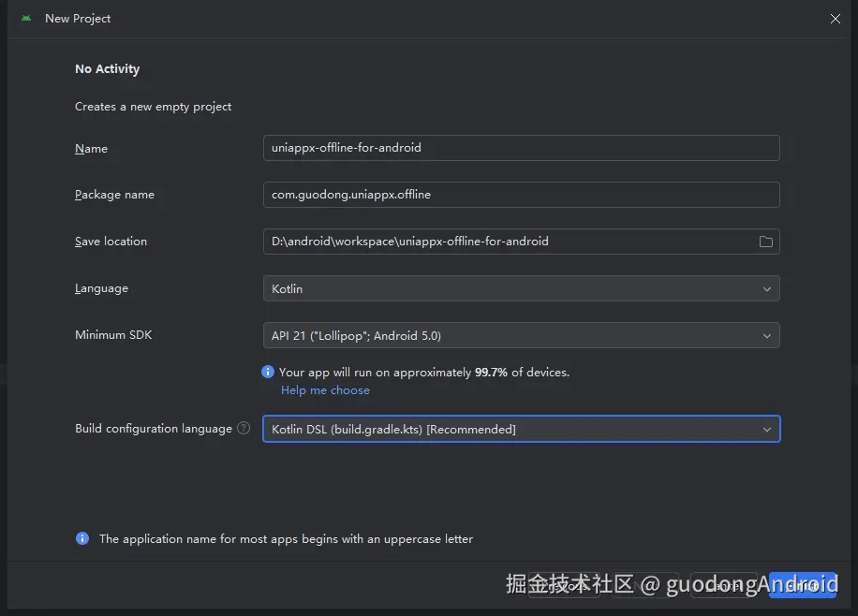Browse save location using the folder icon

[766, 242]
